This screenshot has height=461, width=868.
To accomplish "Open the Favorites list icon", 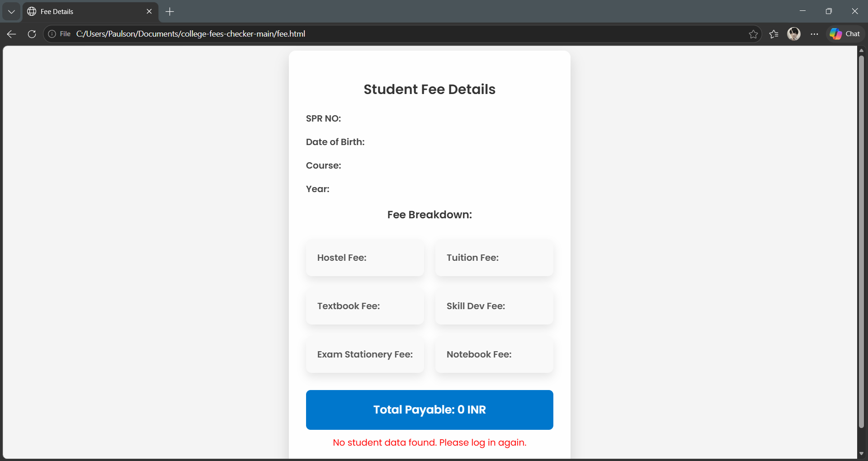I will tap(774, 34).
